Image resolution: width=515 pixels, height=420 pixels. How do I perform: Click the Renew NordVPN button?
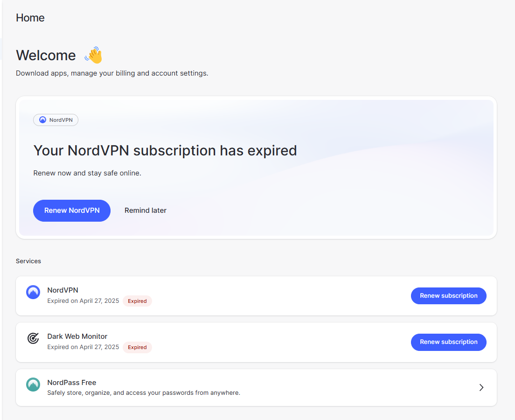(71, 210)
